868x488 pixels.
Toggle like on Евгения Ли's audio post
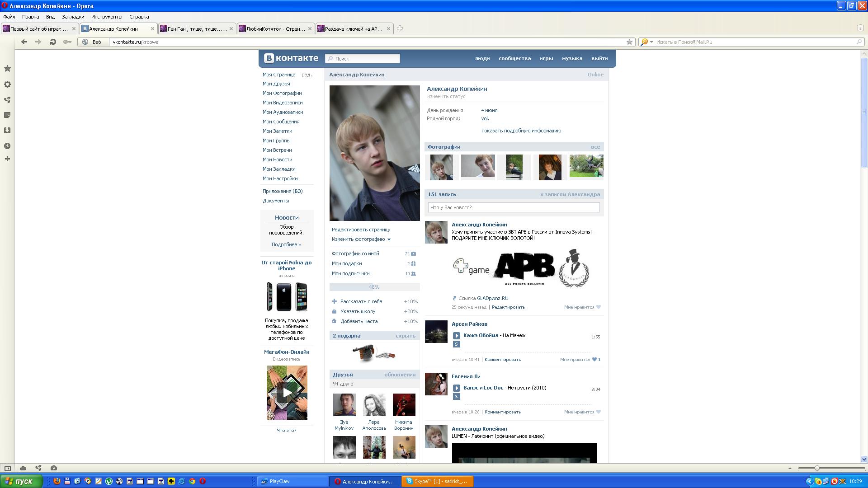[x=599, y=412]
